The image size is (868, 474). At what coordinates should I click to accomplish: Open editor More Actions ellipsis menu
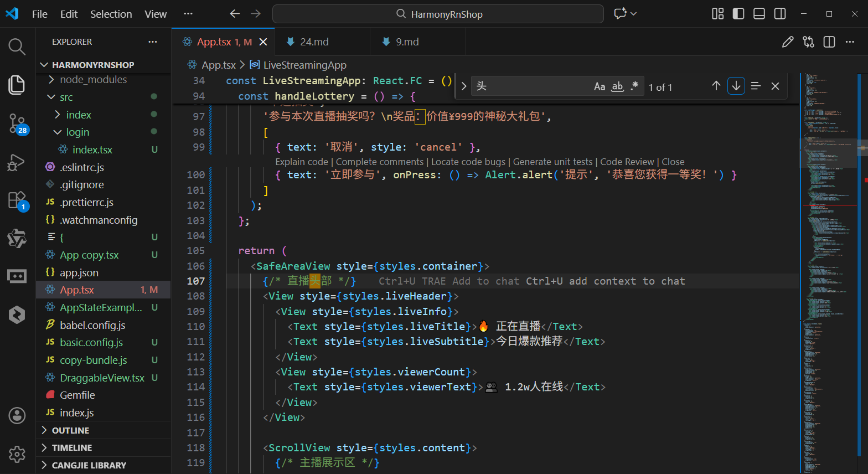point(850,42)
